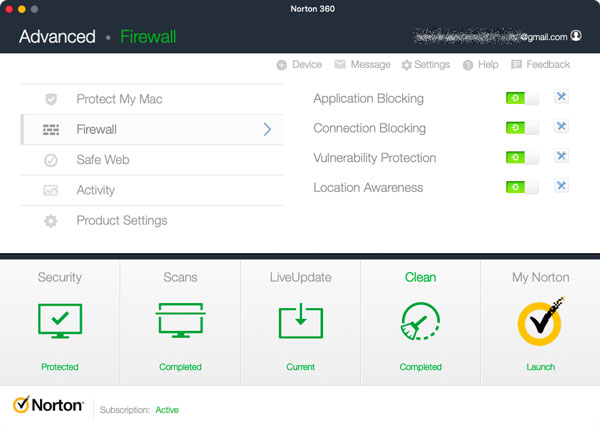Open the Scans tab label

point(180,277)
